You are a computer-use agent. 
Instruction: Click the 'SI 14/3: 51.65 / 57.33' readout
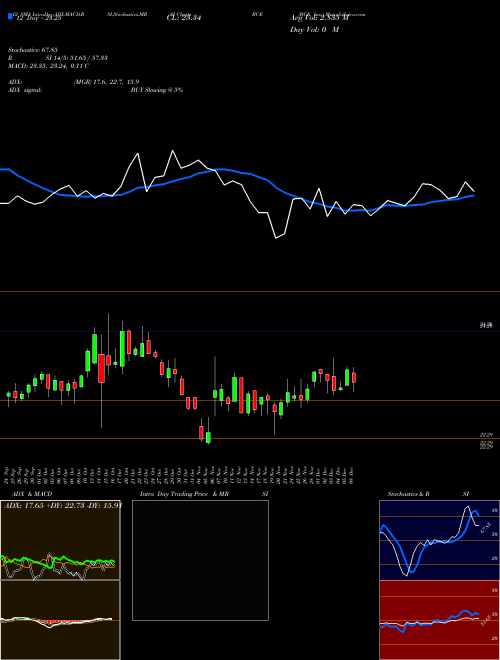click(x=77, y=58)
